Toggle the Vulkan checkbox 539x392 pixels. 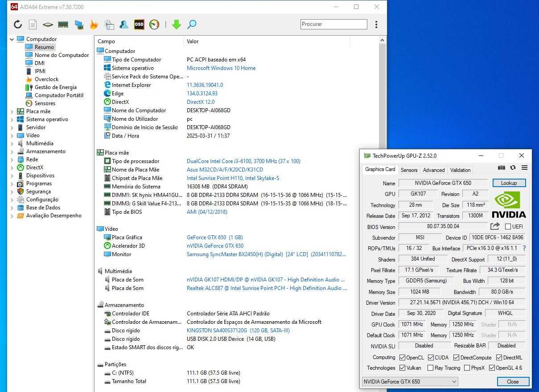point(403,368)
